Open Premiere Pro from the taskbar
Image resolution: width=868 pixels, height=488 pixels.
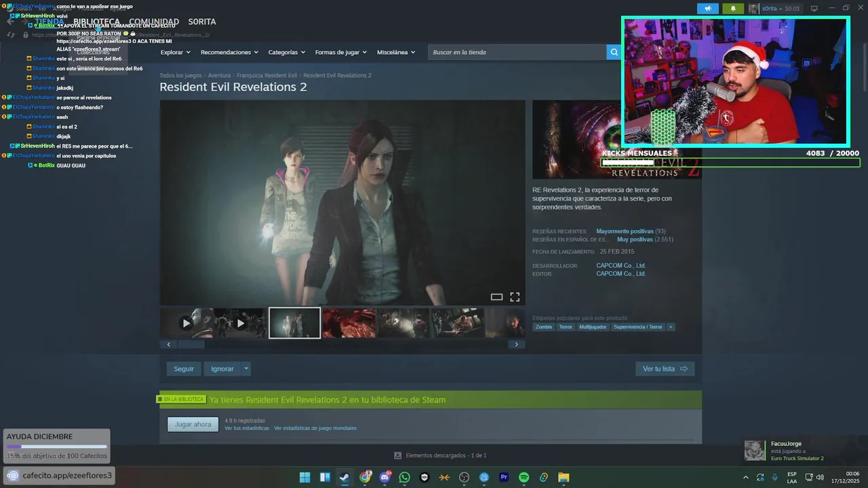click(504, 477)
